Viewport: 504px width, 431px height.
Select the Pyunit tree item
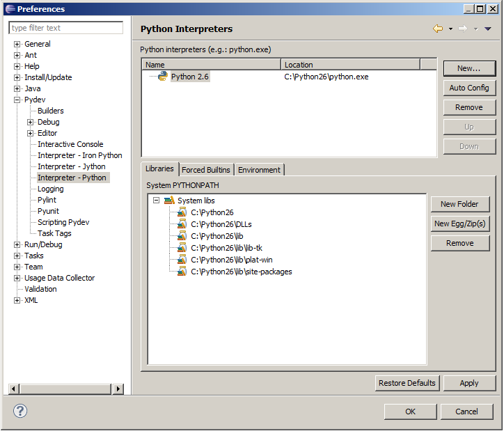click(x=48, y=211)
